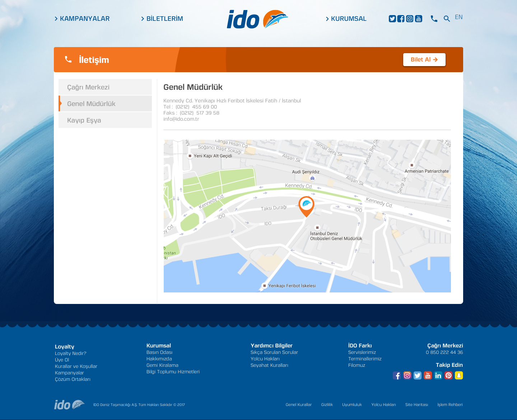This screenshot has width=517, height=420.
Task: Click the phone contact icon in header
Action: 434,19
